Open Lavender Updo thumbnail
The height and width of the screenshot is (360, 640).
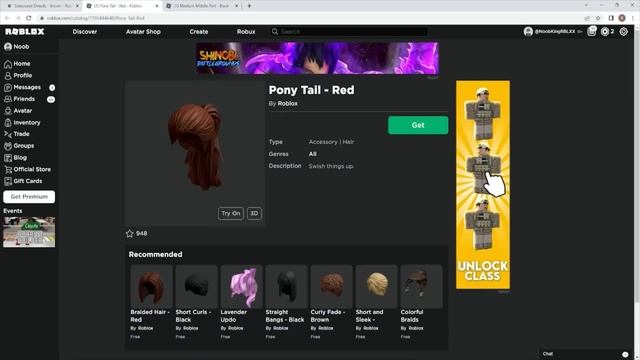click(241, 287)
